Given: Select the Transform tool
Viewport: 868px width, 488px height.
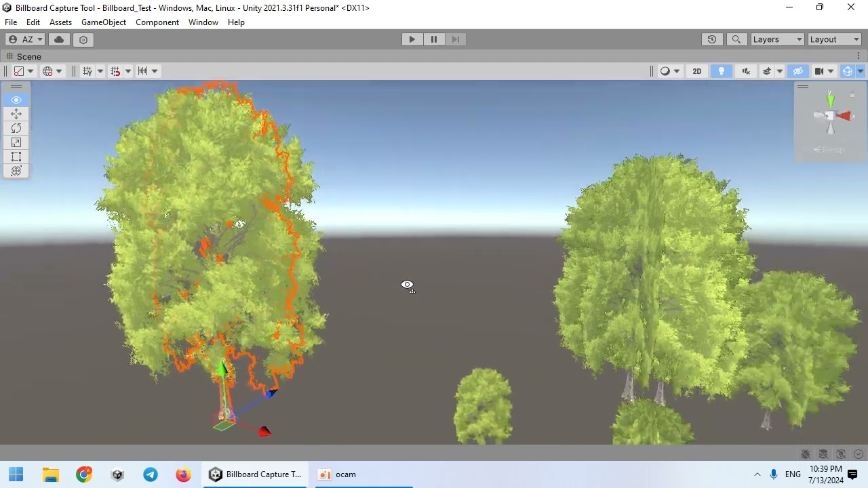Looking at the screenshot, I should click(16, 171).
